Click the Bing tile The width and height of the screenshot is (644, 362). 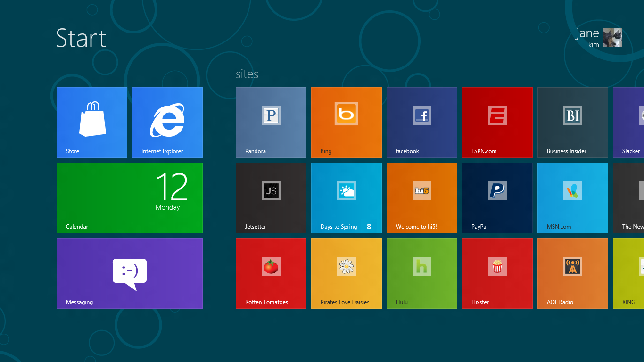pos(347,123)
